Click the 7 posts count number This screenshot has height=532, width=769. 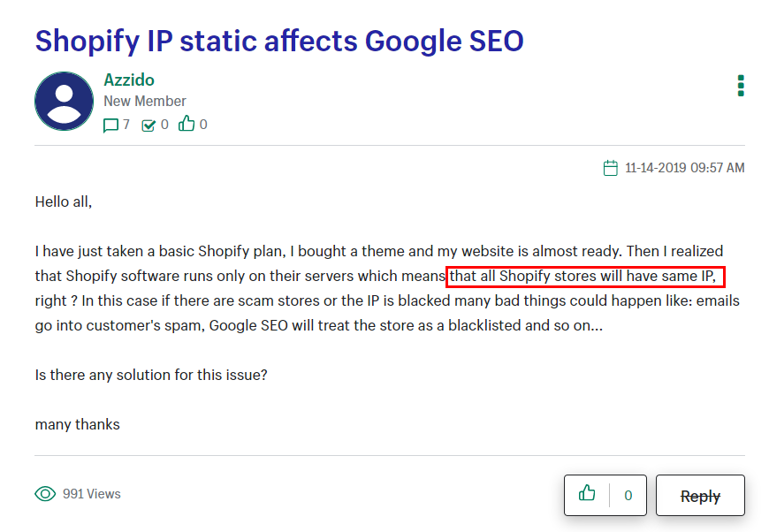coord(125,125)
